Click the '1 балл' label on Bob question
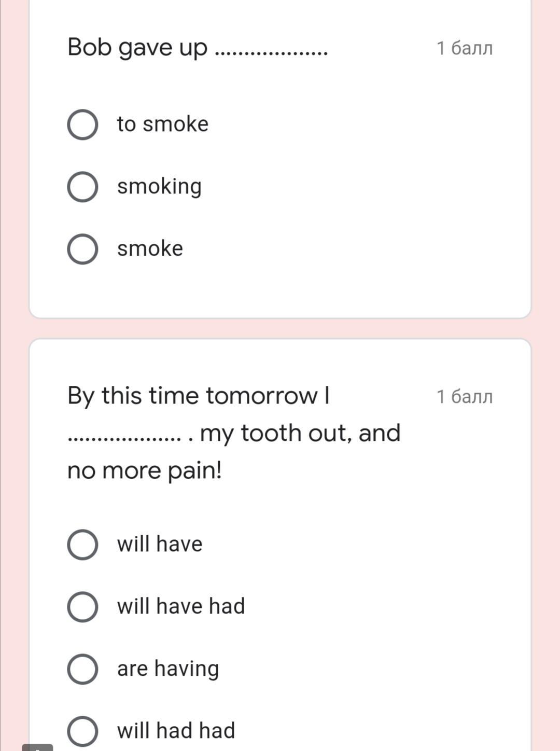Viewport: 560px width, 751px height. coord(464,48)
